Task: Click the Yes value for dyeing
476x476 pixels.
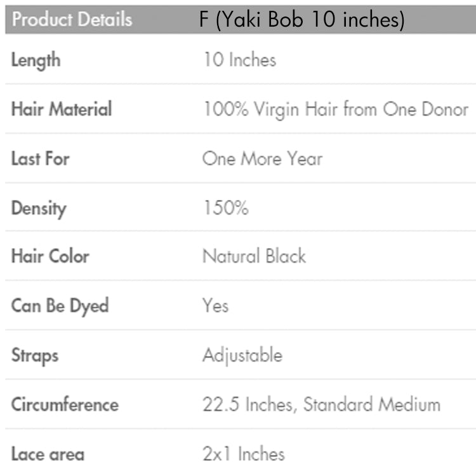Action: (215, 306)
